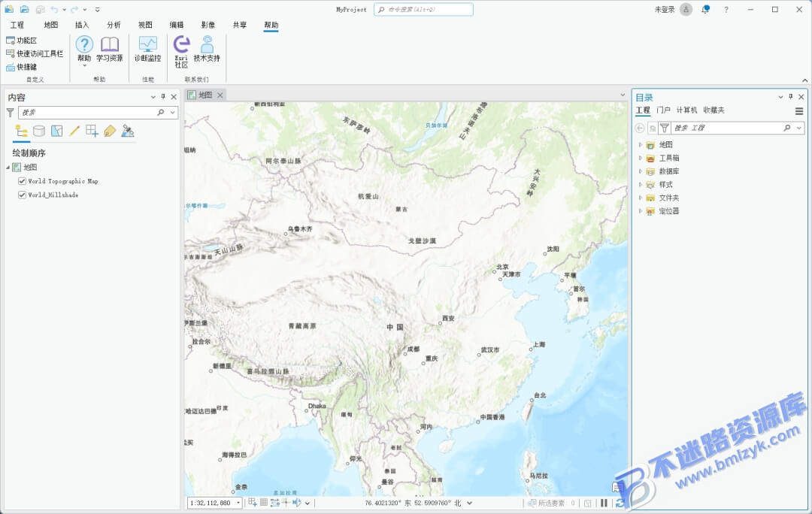Select the World Topographic Map layer name
Image resolution: width=812 pixels, height=514 pixels.
pyautogui.click(x=62, y=181)
